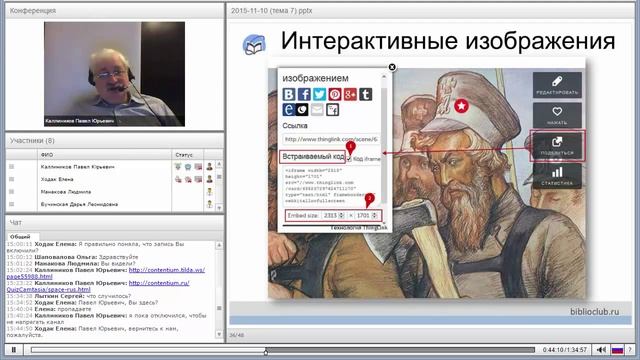The image size is (640, 360).
Task: Click the thinglink scene URL field
Action: [x=331, y=139]
